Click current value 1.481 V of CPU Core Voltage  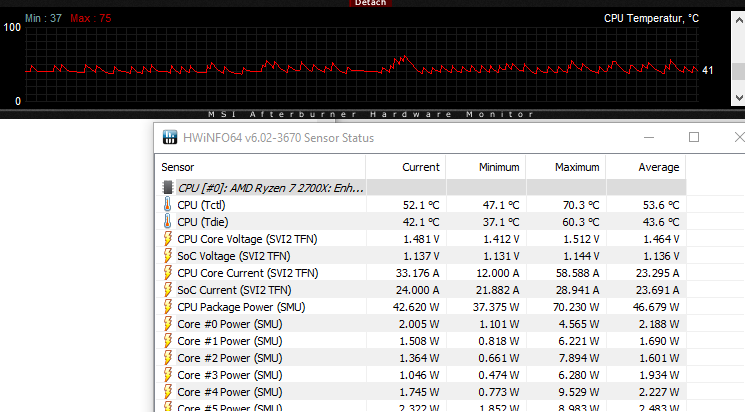pyautogui.click(x=421, y=239)
